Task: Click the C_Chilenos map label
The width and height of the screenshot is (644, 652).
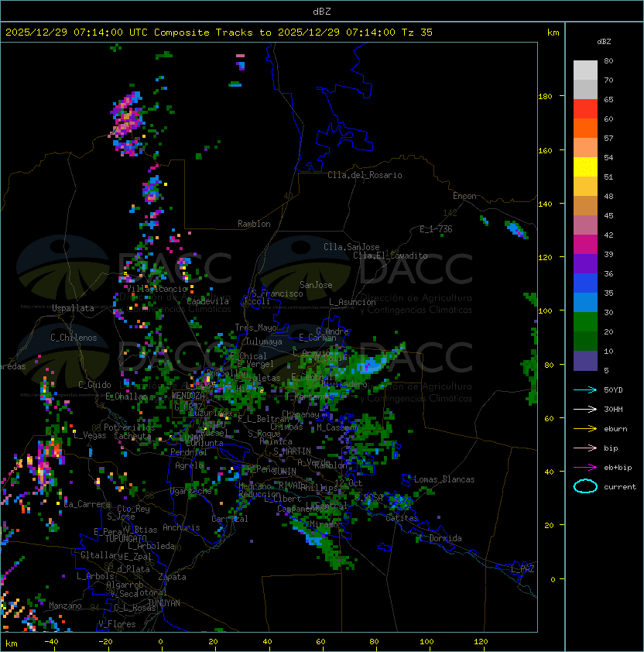Action: 74,338
